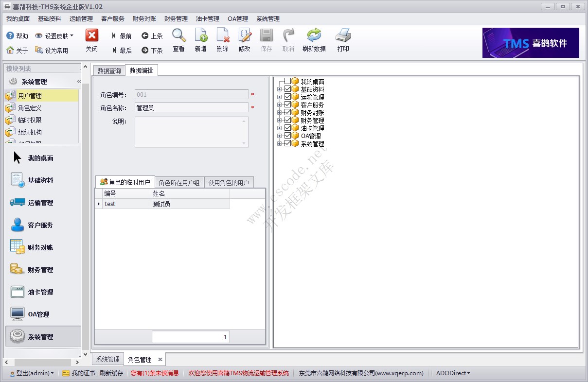This screenshot has height=382, width=588.
Task: Click the 打印 printer icon
Action: pos(343,35)
